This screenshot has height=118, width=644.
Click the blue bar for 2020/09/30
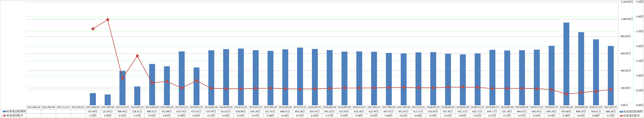click(x=581, y=68)
